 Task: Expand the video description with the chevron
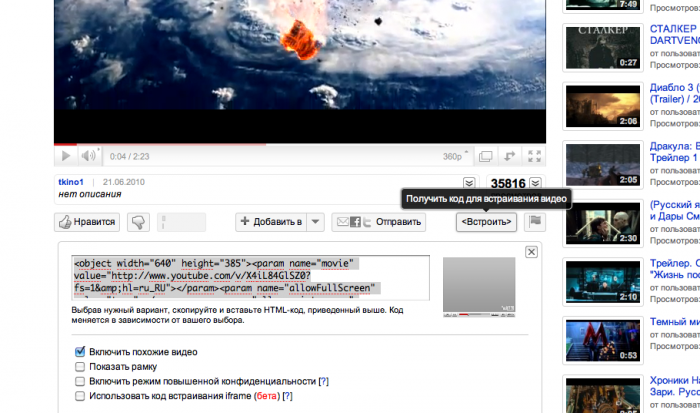469,183
